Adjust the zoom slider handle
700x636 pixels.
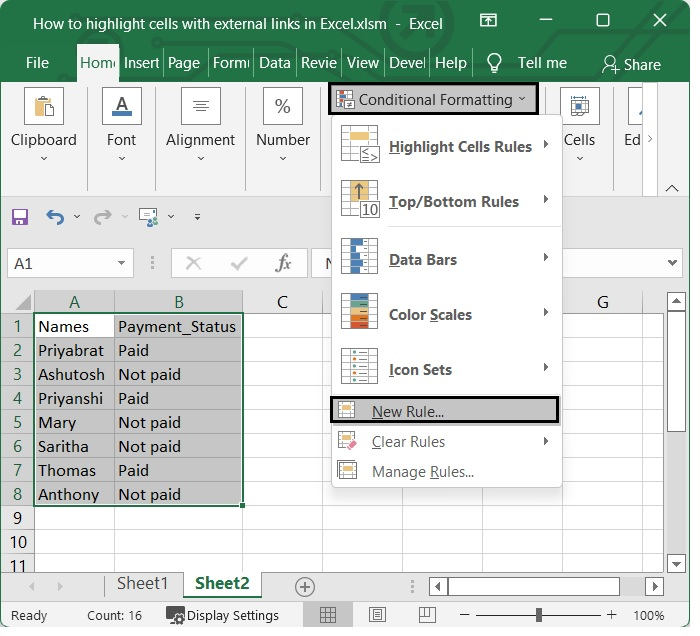pyautogui.click(x=539, y=615)
